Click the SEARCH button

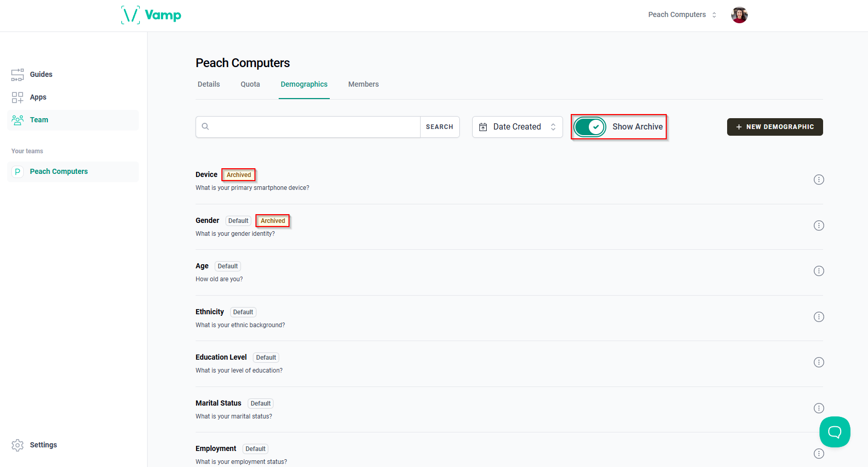440,127
